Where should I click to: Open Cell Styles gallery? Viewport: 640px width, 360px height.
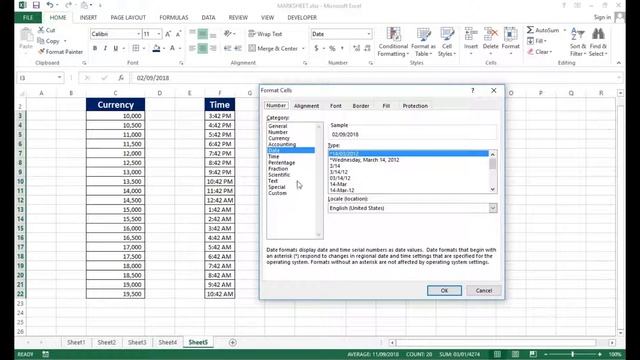point(447,42)
